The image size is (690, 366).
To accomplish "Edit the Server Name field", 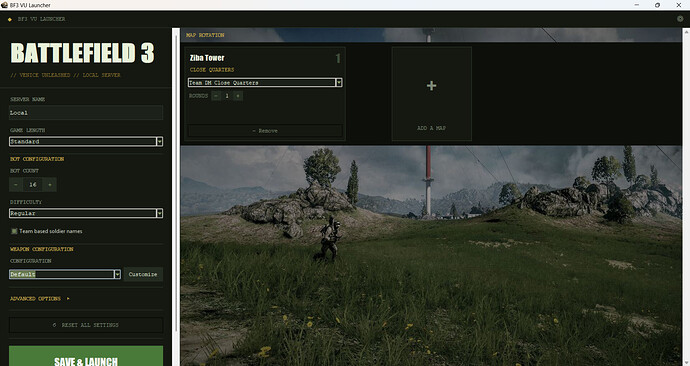I will 86,113.
